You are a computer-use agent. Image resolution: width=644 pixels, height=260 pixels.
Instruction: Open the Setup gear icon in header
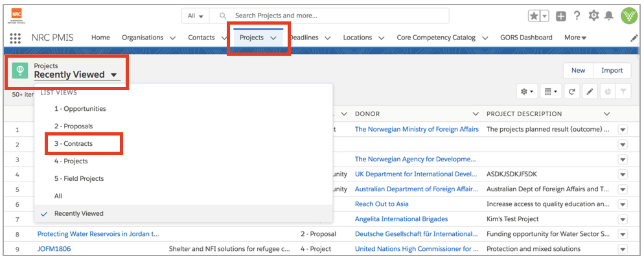click(x=593, y=16)
